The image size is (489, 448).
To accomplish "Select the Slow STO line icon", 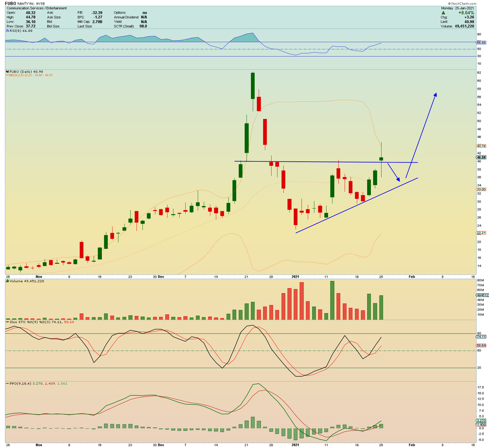I will pyautogui.click(x=7, y=322).
